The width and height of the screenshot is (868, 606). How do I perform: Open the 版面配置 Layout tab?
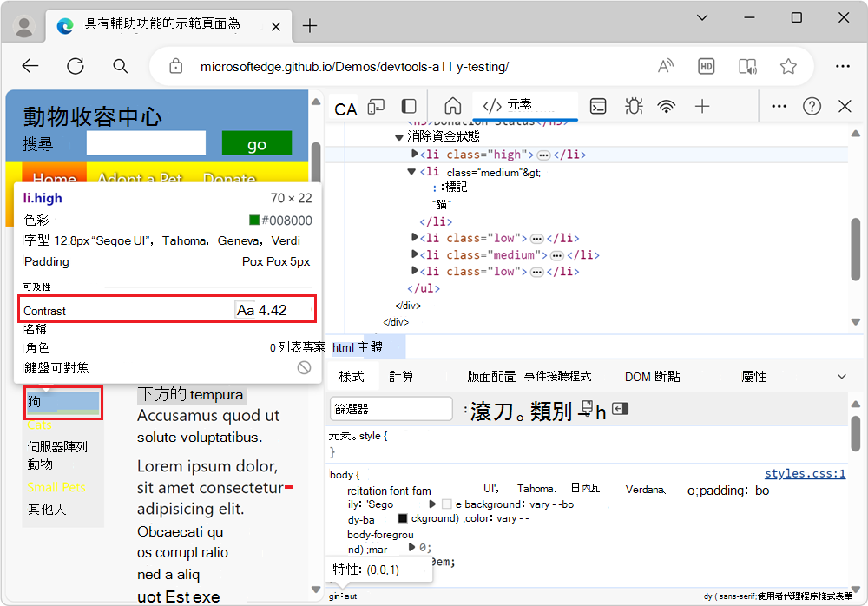coord(491,377)
